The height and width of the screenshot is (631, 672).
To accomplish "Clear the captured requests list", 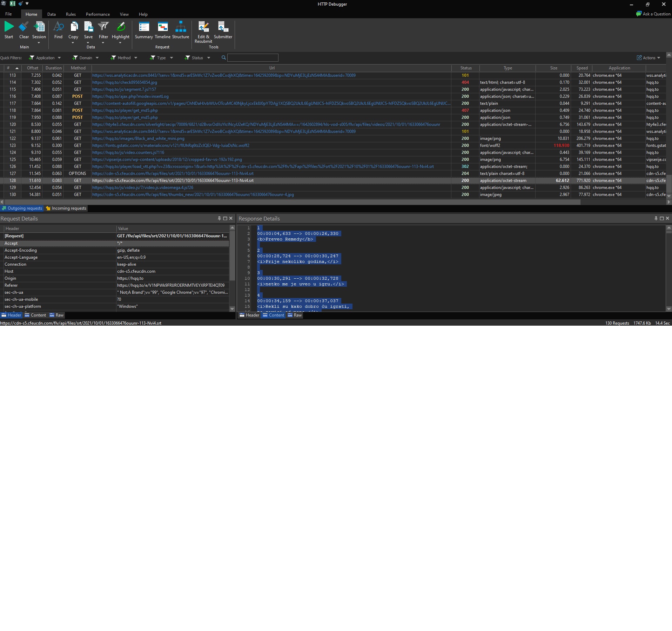I will 24,27.
